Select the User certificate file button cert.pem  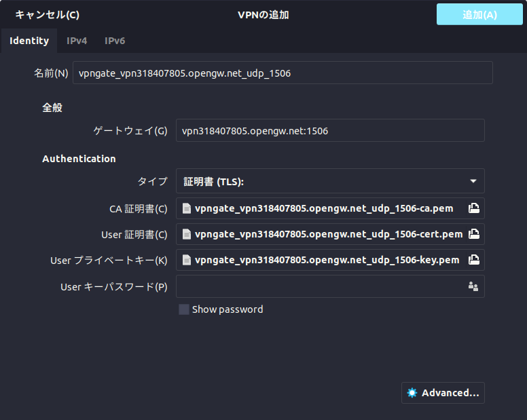click(x=330, y=234)
